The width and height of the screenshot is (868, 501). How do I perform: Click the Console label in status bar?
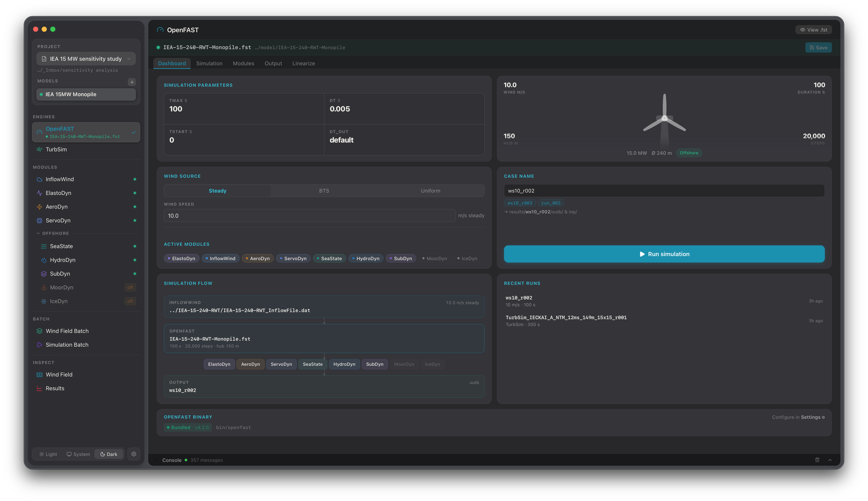[x=172, y=460]
